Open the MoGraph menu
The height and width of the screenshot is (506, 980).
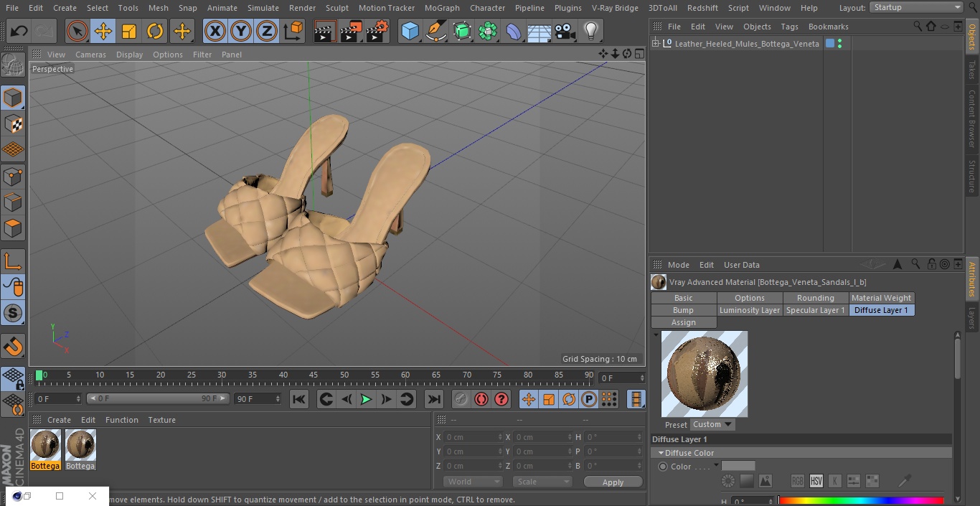click(x=442, y=8)
